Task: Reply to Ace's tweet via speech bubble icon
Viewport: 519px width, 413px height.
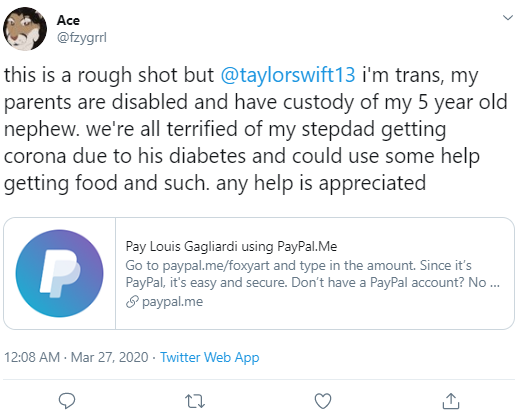Action: 67,401
